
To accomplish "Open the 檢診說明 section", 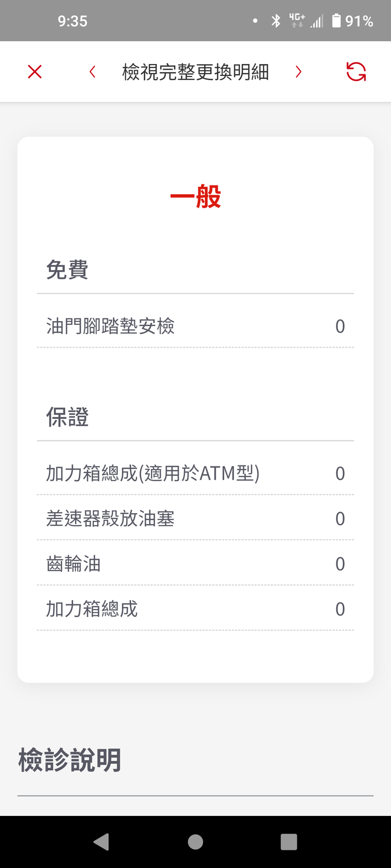I will [x=70, y=760].
